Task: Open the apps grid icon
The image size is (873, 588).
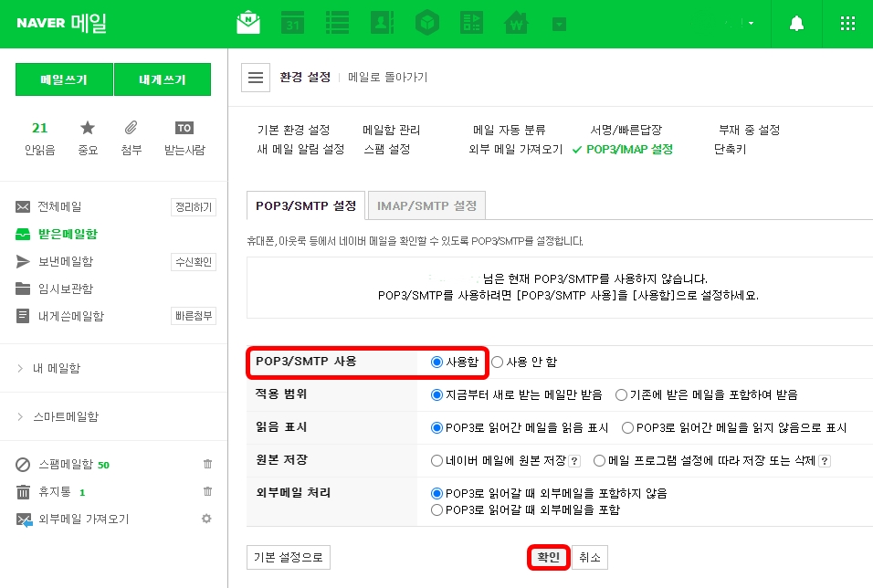Action: (x=847, y=24)
